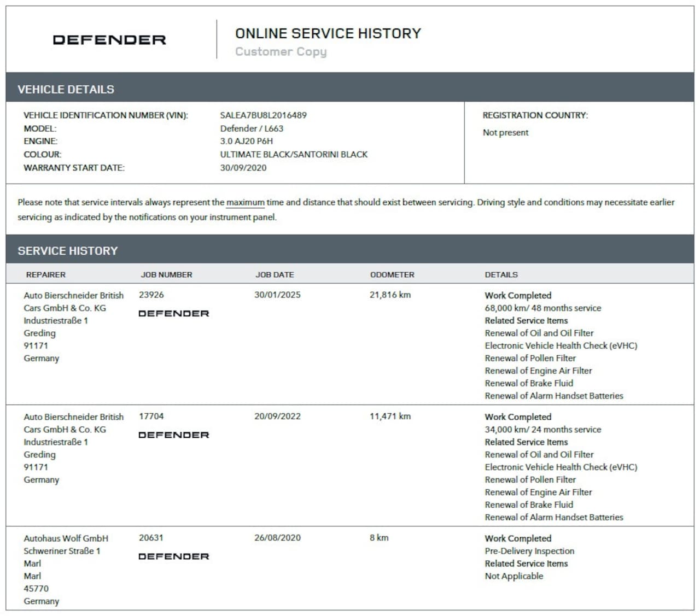Click the Autohaus Wolf GmbH repairer name

(66, 538)
